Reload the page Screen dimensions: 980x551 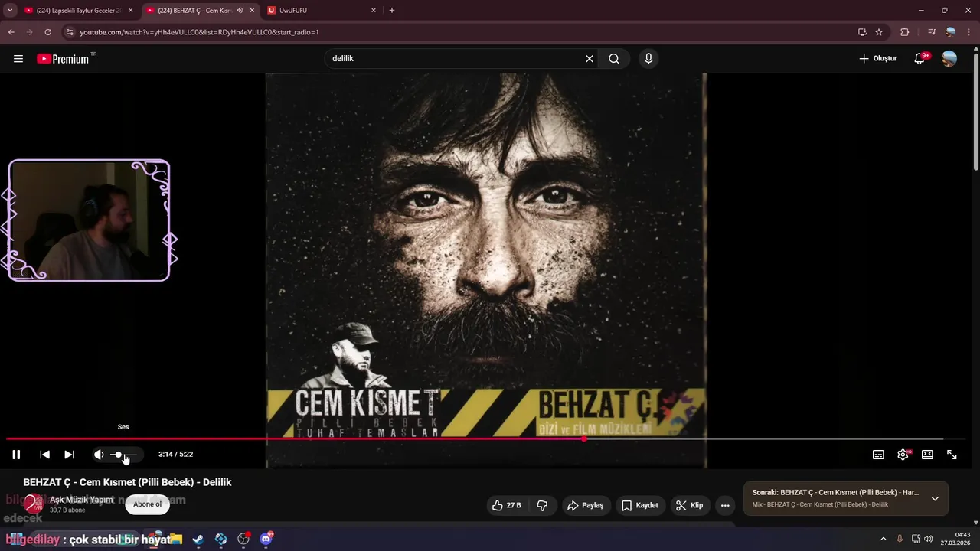click(x=47, y=32)
